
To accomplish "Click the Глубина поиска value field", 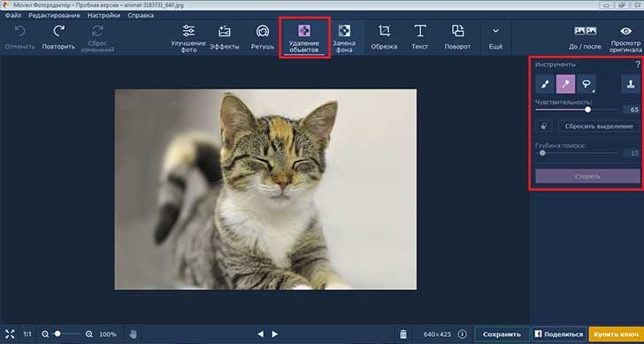I will [632, 153].
